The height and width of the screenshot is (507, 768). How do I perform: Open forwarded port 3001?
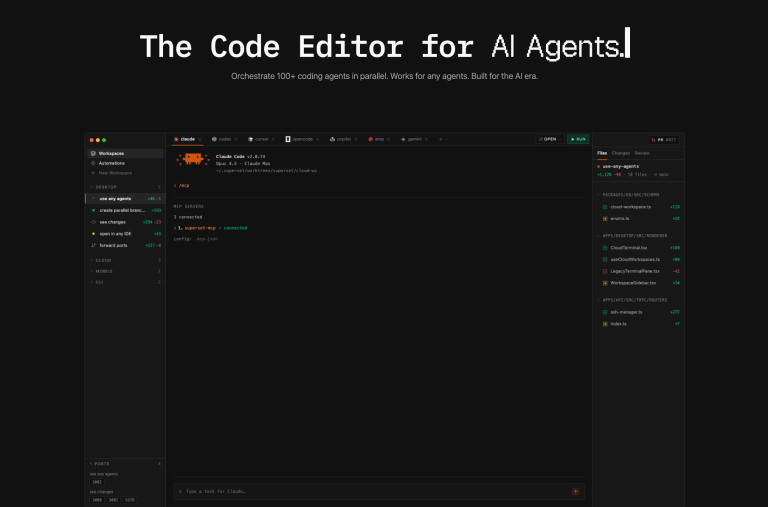113,500
